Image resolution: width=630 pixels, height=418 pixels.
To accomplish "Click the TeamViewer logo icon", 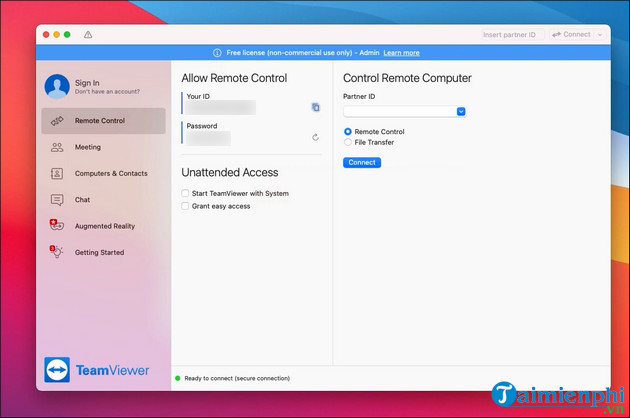I will pos(57,370).
